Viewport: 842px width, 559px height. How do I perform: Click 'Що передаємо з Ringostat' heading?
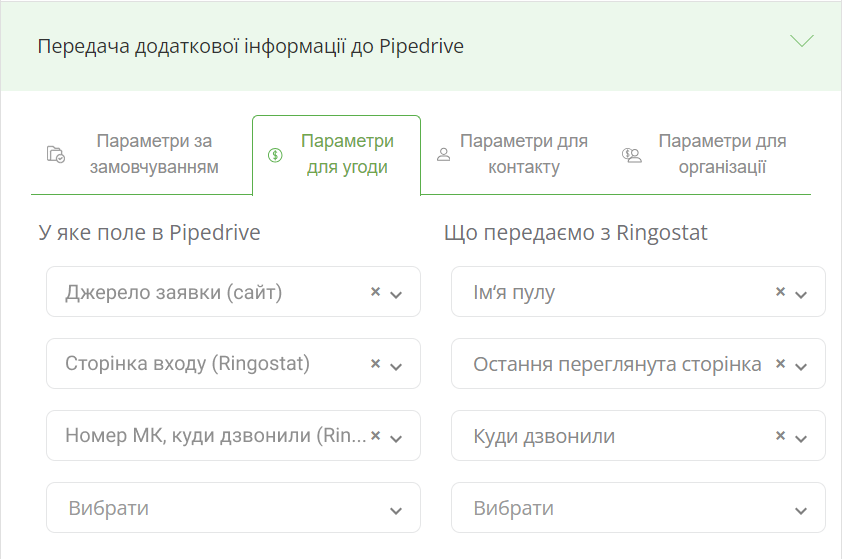[576, 233]
